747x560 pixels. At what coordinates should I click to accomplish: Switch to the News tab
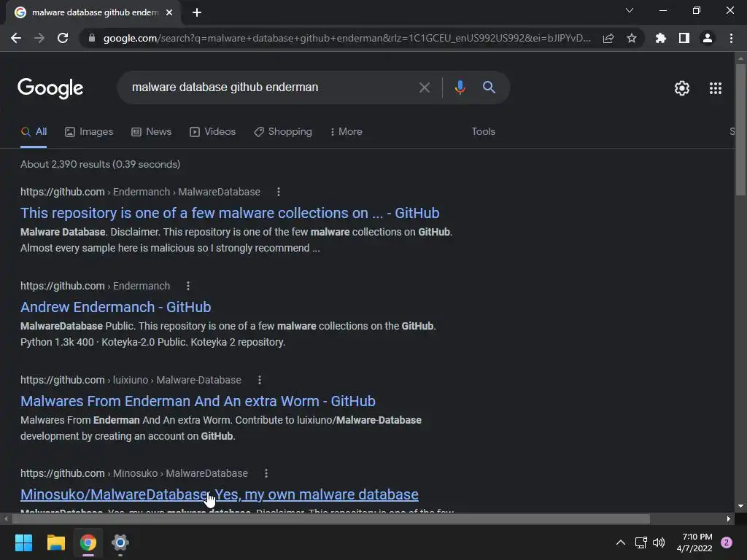coord(152,132)
